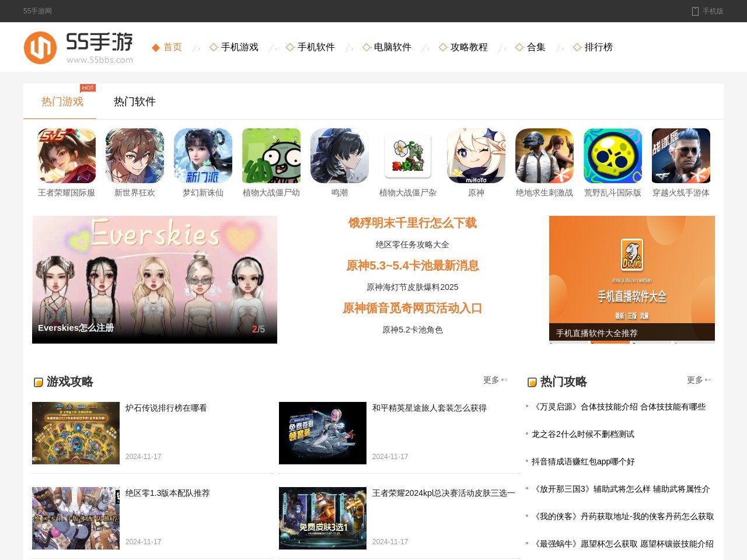Switch to the 热门软件 tab
This screenshot has width=747, height=560.
[x=135, y=101]
